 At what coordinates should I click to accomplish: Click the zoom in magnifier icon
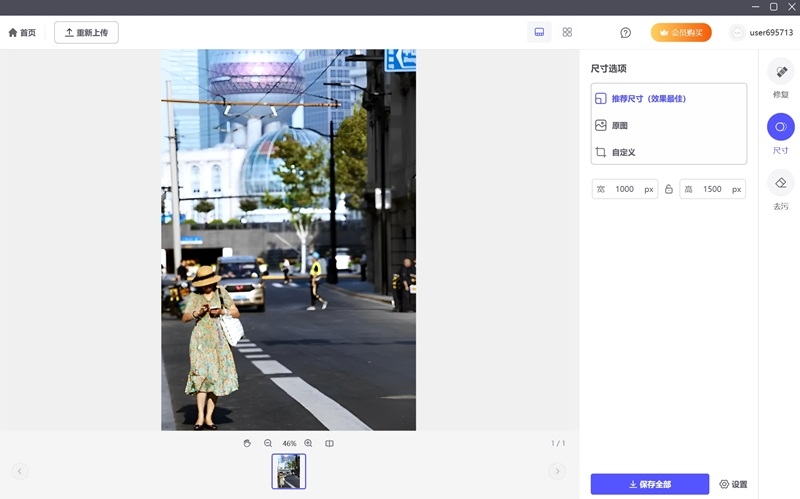click(x=308, y=443)
